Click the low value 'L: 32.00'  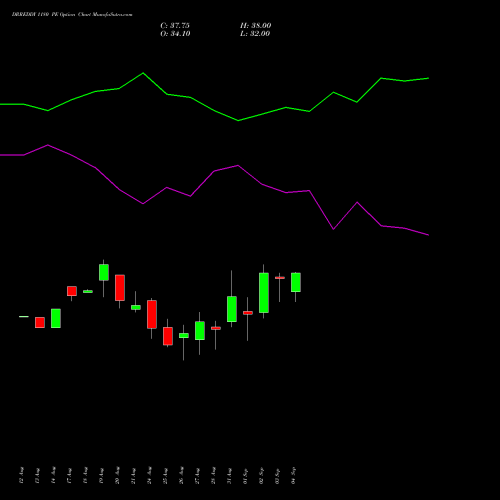255,34
